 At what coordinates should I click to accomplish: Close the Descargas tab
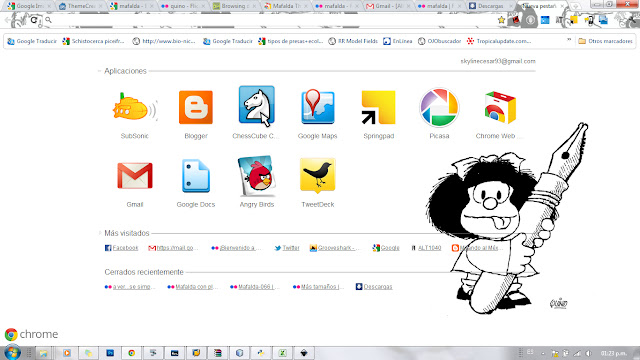[x=511, y=6]
